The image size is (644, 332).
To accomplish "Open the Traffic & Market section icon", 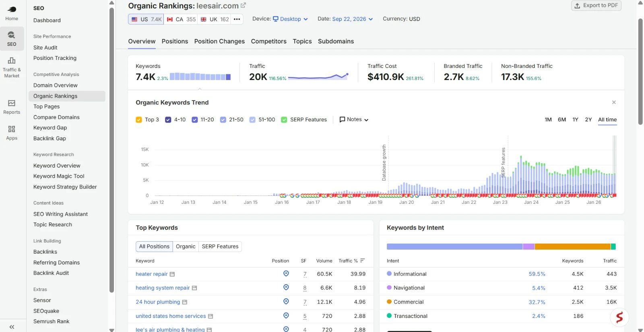I will pos(12,67).
